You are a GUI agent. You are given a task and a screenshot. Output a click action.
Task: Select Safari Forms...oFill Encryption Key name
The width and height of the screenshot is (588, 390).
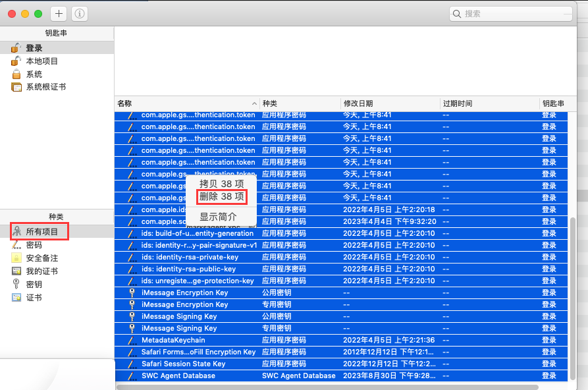(198, 352)
